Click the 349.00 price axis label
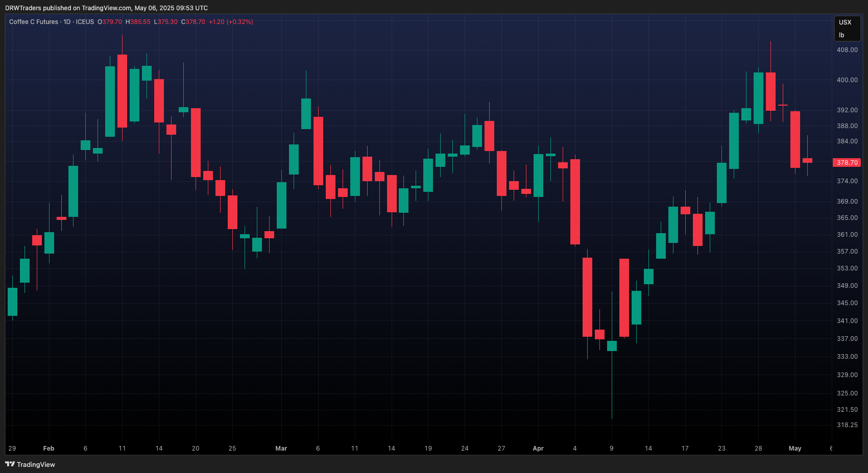Viewport: 868px width, 473px height. pos(847,286)
